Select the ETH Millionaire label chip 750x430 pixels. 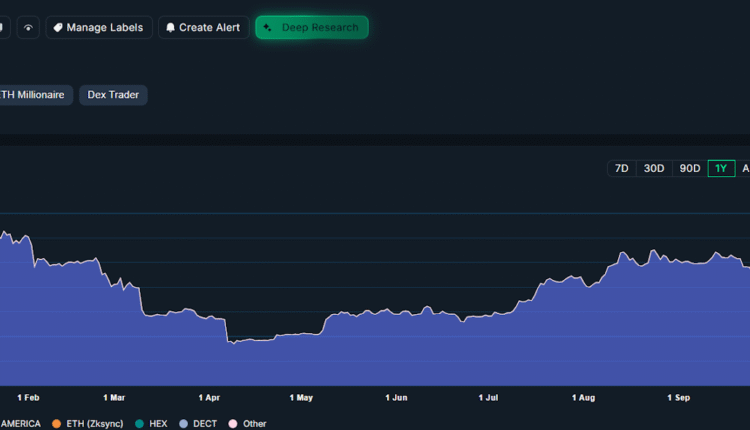point(34,95)
